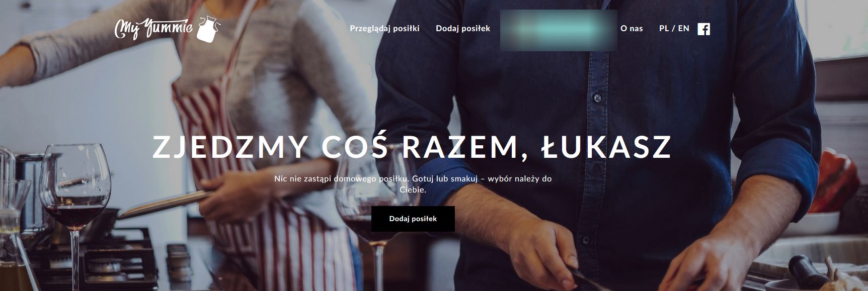This screenshot has height=291, width=868.
Task: Click the slash separator between PL and EN
Action: click(x=674, y=29)
